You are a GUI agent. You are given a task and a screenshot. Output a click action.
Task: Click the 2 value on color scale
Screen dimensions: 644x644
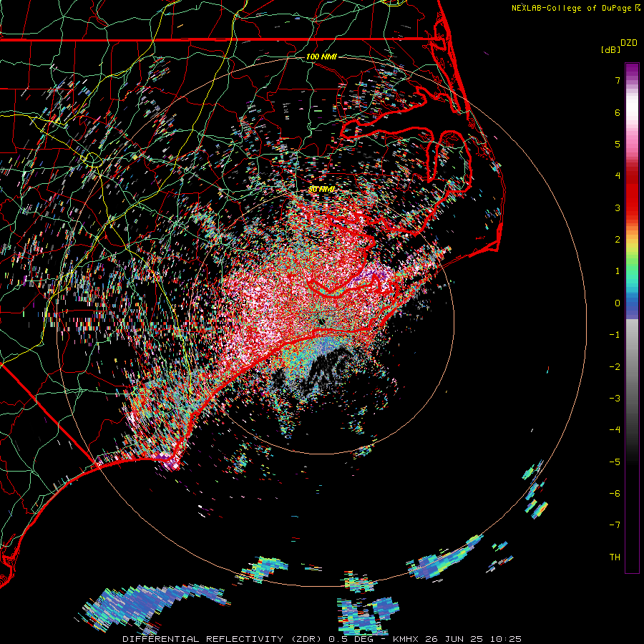pyautogui.click(x=618, y=240)
